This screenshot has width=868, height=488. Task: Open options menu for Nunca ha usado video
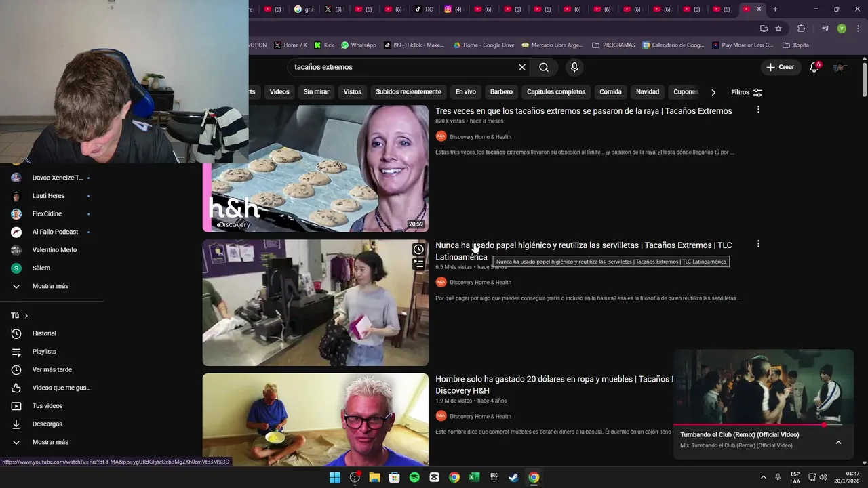[758, 244]
